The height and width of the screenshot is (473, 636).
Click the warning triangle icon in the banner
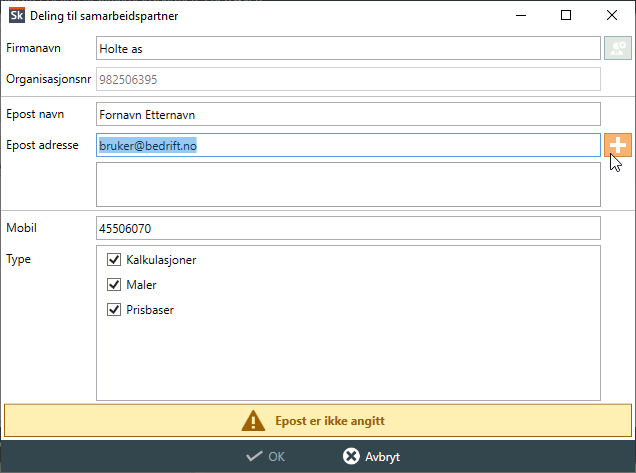(x=256, y=421)
